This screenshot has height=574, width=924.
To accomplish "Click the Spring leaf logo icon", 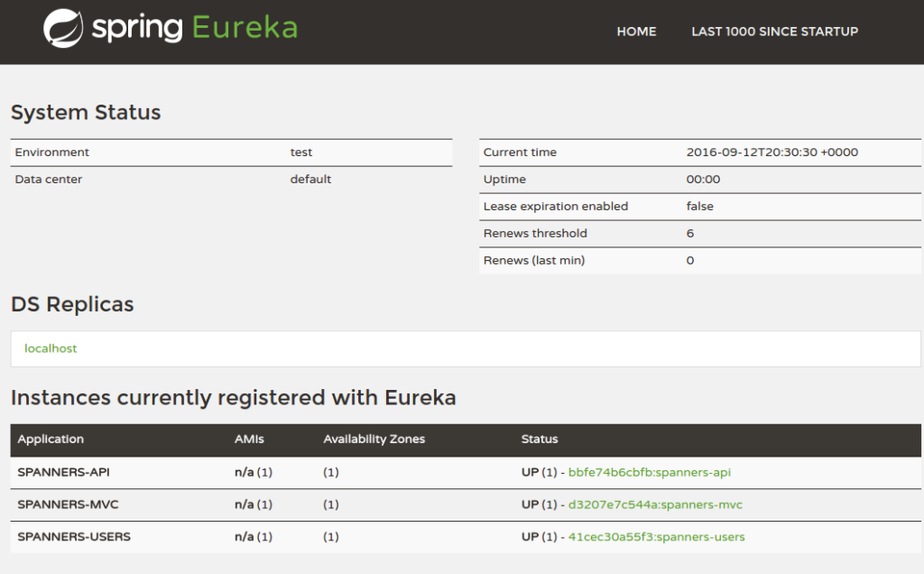I will tap(62, 28).
